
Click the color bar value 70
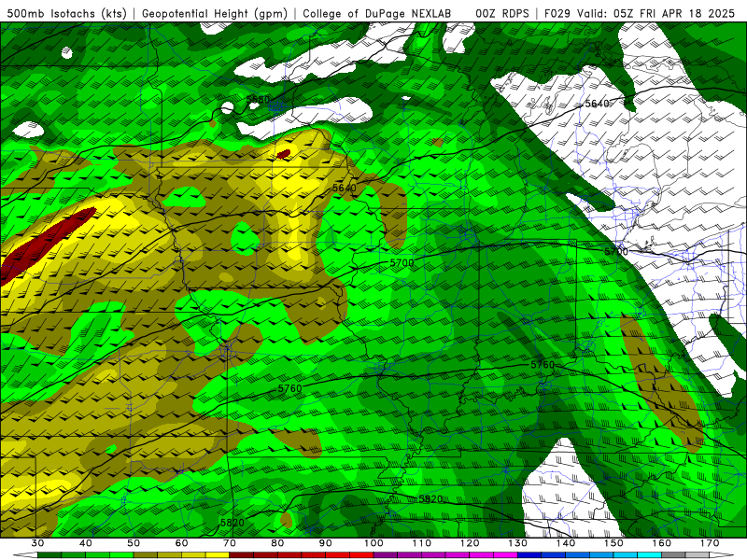tap(230, 543)
